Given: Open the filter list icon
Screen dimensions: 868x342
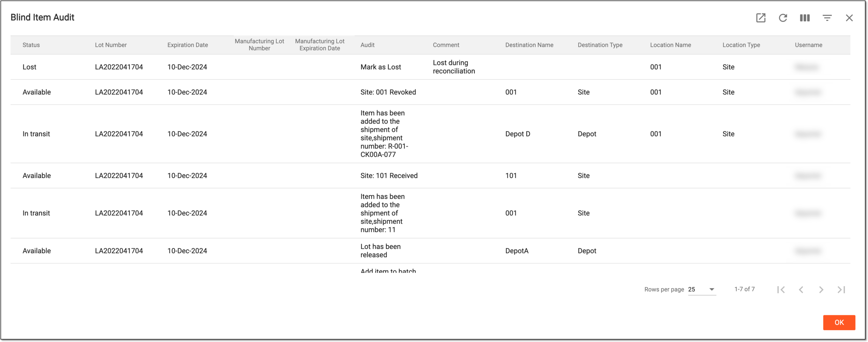Looking at the screenshot, I should click(x=827, y=18).
